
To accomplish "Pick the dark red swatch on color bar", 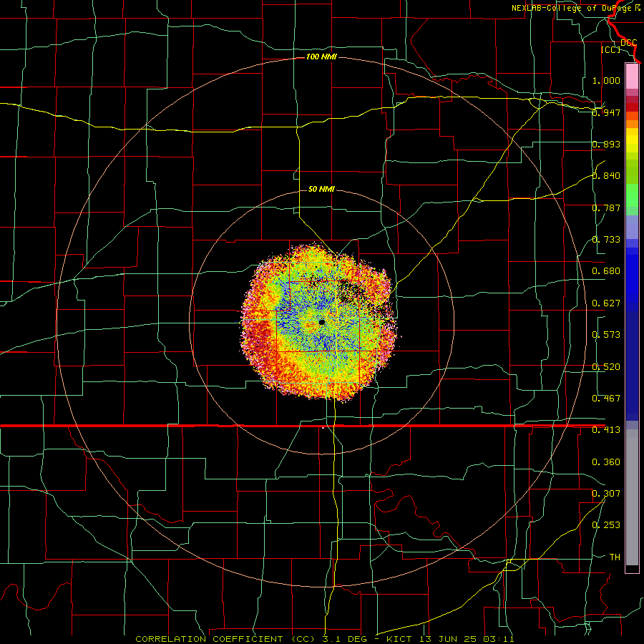I will [632, 107].
